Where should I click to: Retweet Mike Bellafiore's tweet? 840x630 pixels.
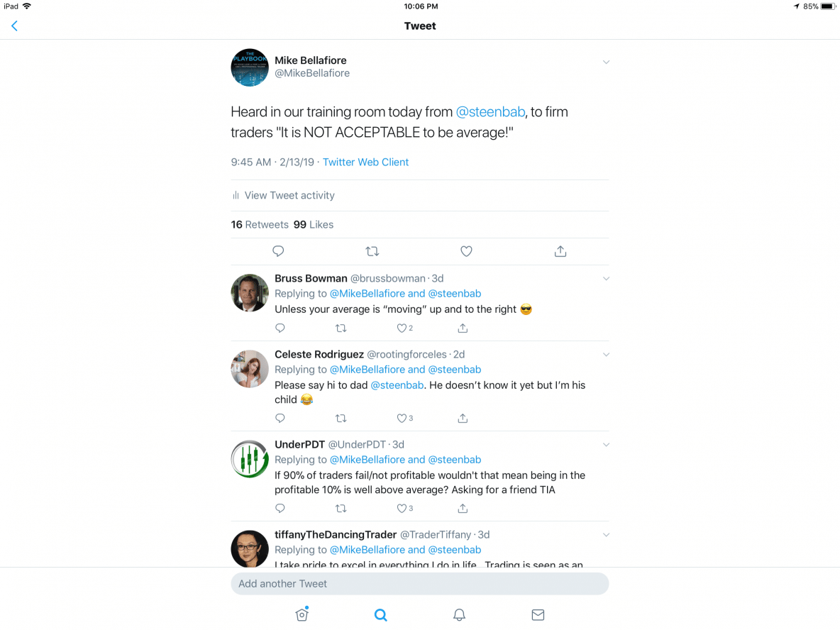click(372, 251)
